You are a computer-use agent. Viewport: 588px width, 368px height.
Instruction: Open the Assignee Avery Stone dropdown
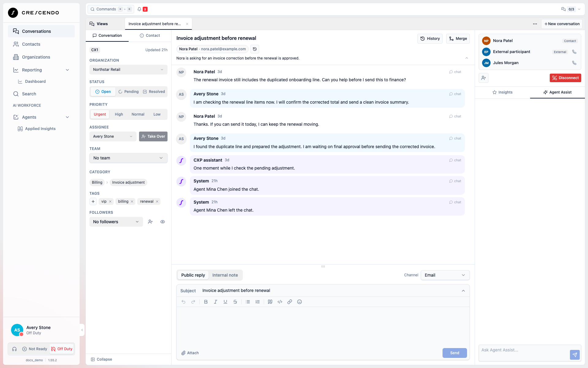pos(113,136)
